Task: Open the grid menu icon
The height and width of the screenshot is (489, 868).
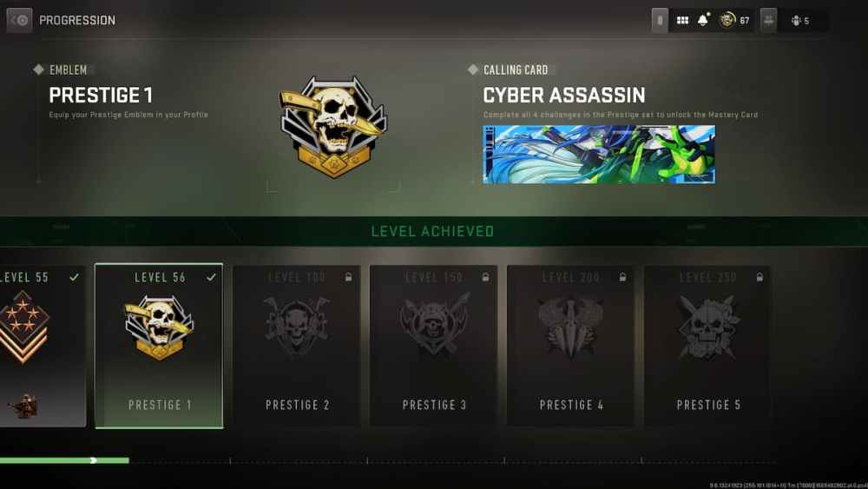Action: (682, 21)
